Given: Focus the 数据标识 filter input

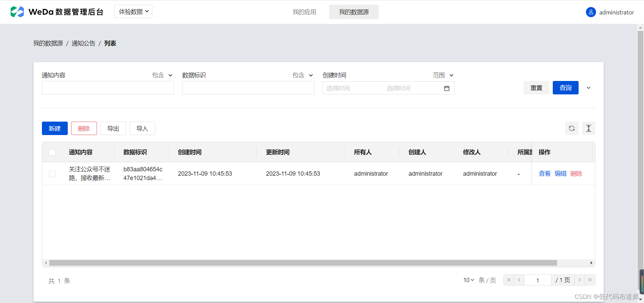Looking at the screenshot, I should click(248, 88).
